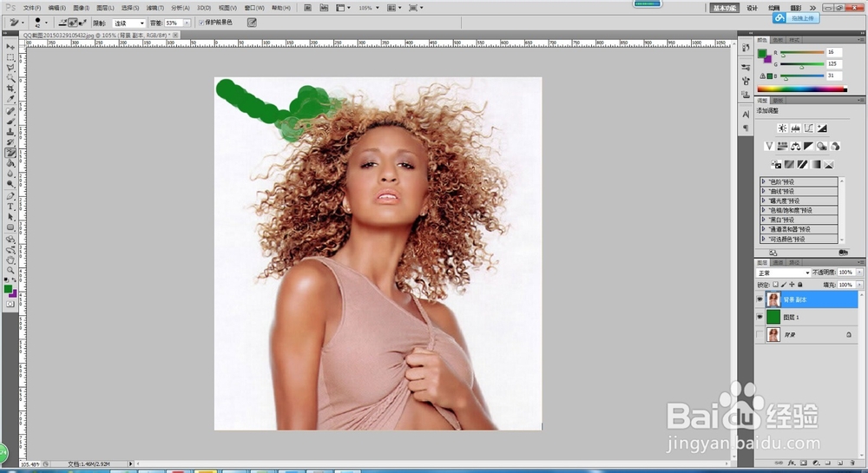Toggle lock all
The height and width of the screenshot is (473, 868).
800,285
